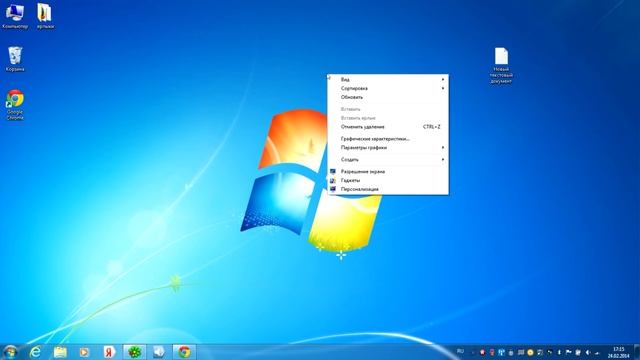Image resolution: width=640 pixels, height=360 pixels.
Task: Expand the Сортировка submenu
Action: (388, 88)
